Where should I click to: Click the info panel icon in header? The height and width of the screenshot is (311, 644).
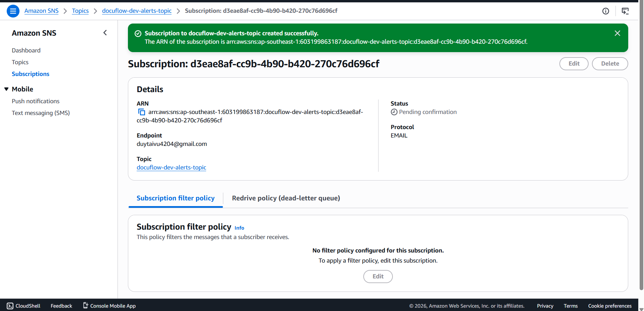(606, 11)
